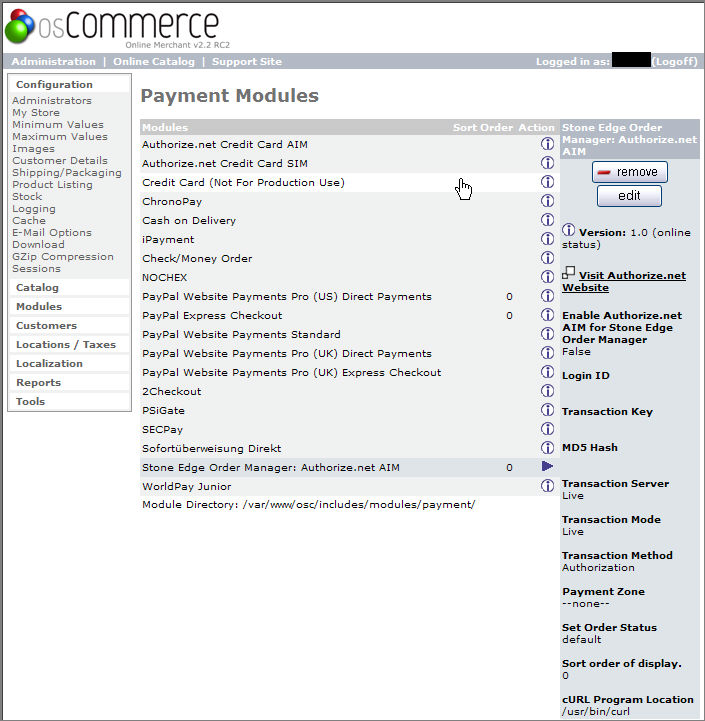Screen dimensions: 705x721
Task: Open Cache configuration
Action: (x=29, y=221)
